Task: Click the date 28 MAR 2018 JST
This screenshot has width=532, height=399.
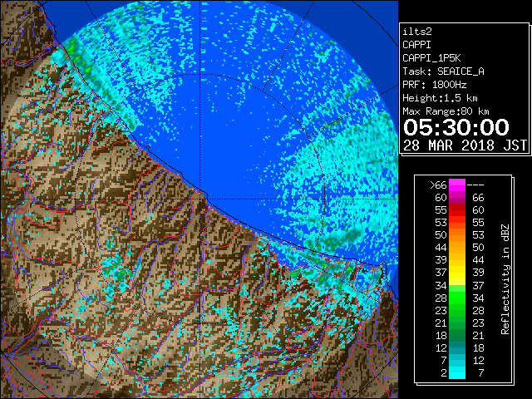Action: pyautogui.click(x=465, y=145)
